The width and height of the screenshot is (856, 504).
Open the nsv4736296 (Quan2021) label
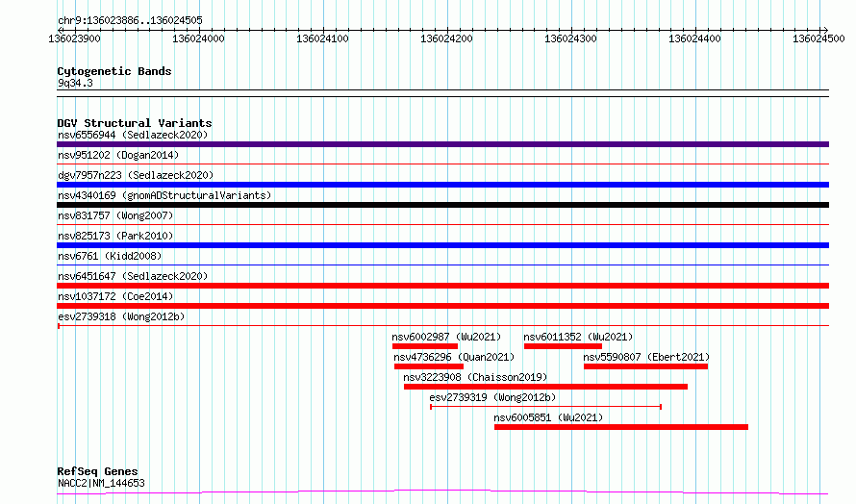tap(454, 357)
